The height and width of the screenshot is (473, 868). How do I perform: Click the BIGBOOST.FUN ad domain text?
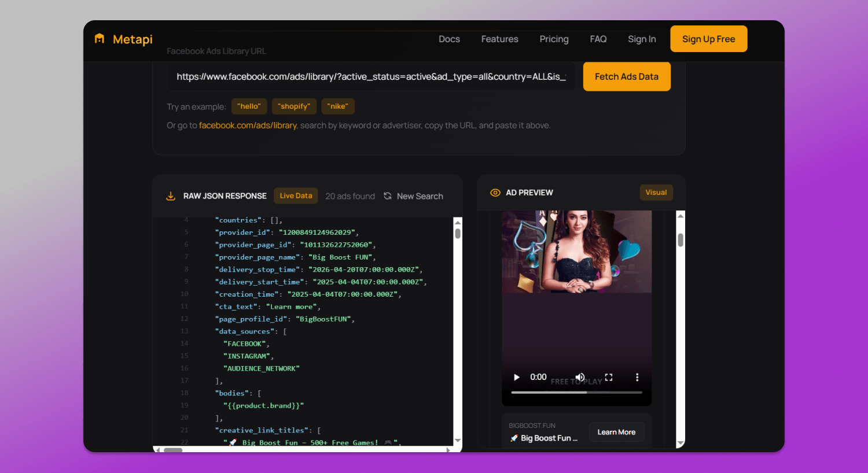532,426
